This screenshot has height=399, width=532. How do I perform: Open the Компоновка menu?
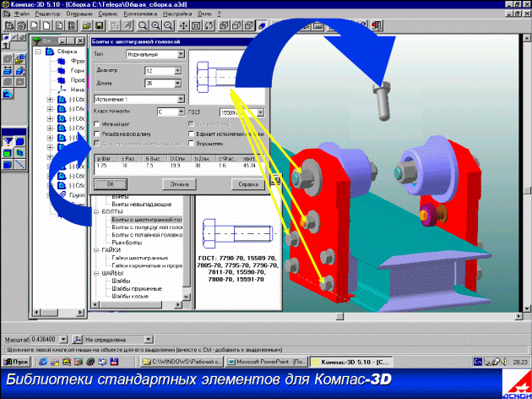pyautogui.click(x=140, y=14)
